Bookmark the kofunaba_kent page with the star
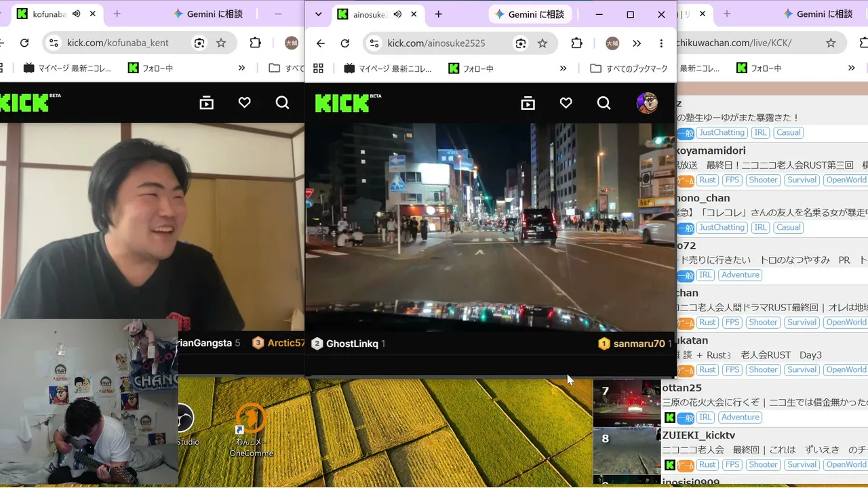Viewport: 868px width, 488px height. (x=221, y=43)
